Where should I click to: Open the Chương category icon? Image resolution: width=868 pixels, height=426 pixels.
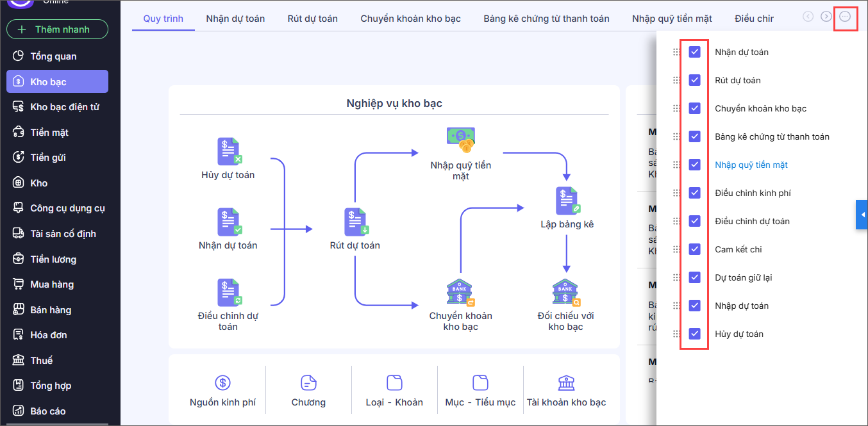point(308,382)
